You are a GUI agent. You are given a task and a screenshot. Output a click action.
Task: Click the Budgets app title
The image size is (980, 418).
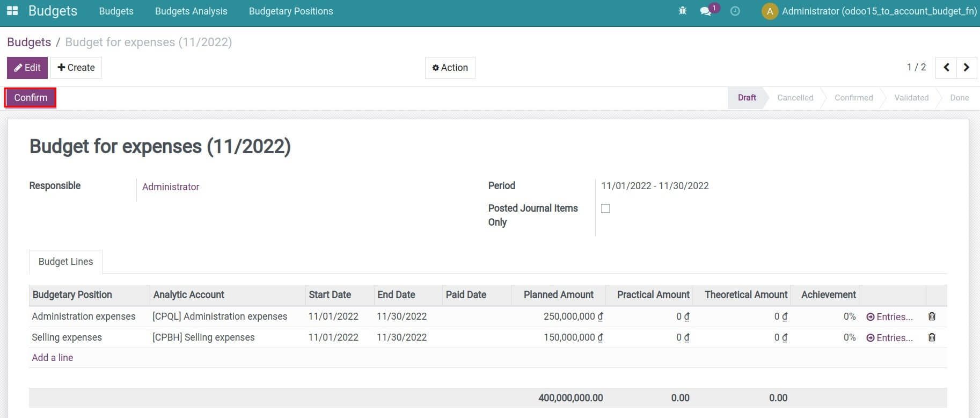tap(53, 11)
